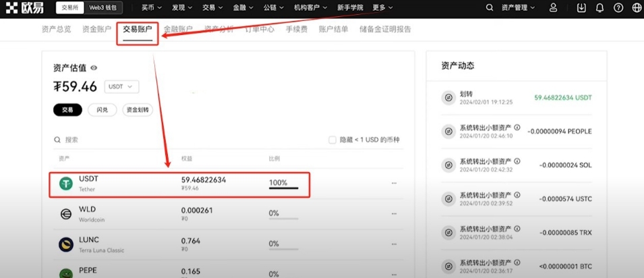Screen dimensions: 644x278
Task: Switch to Web3 钱包 mode
Action: (x=103, y=7)
